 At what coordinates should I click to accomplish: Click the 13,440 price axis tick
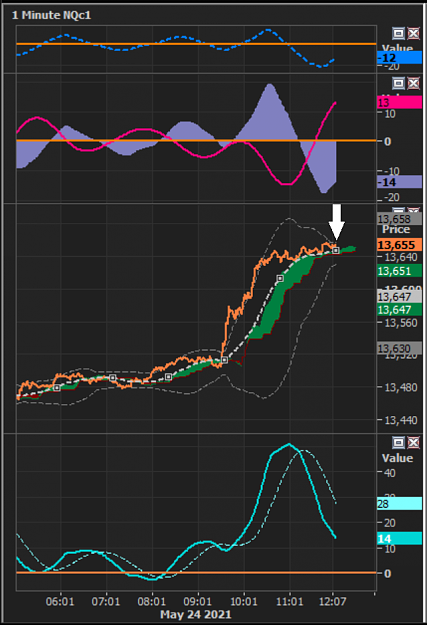pyautogui.click(x=401, y=420)
